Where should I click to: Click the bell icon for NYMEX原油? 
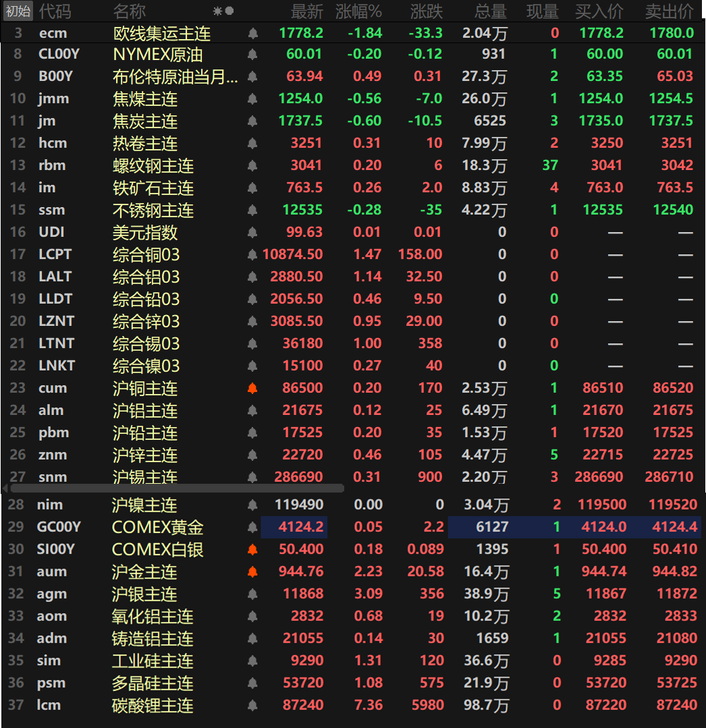252,54
